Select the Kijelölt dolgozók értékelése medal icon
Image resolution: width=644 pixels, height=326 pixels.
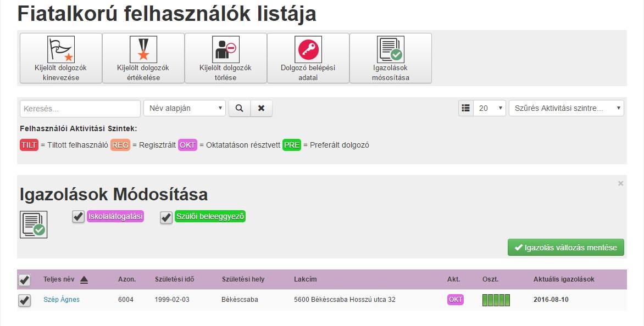coord(143,49)
